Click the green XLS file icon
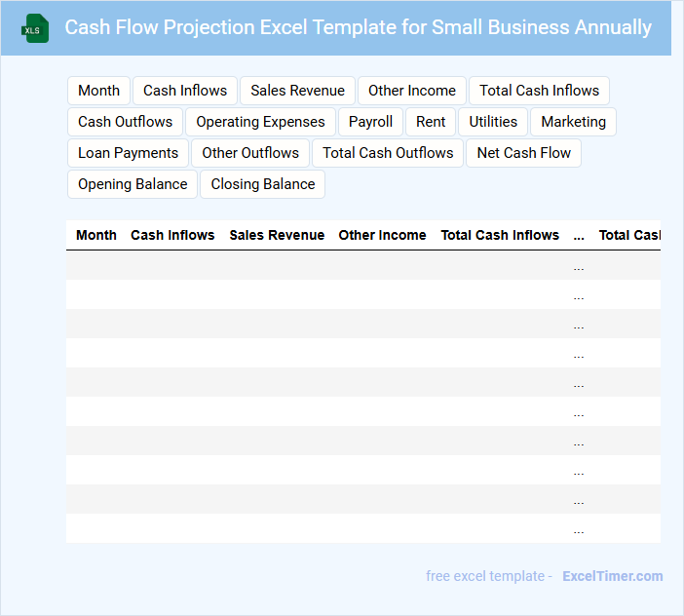684x616 pixels. click(35, 28)
